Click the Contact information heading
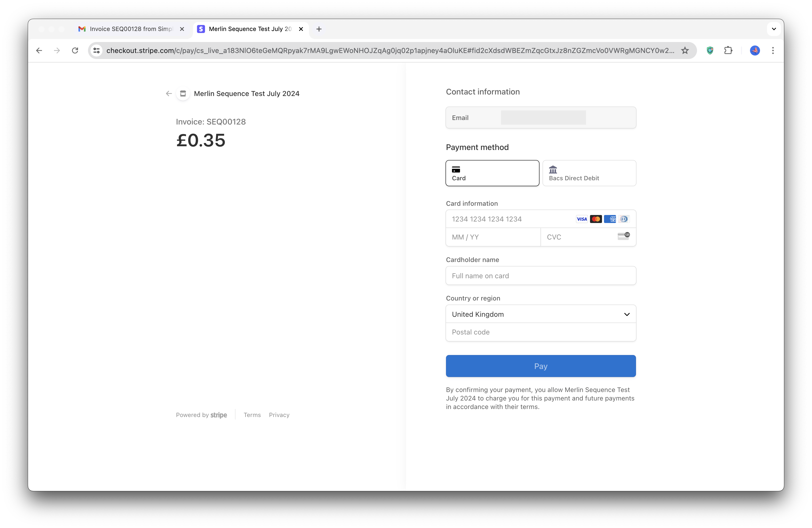 point(483,92)
